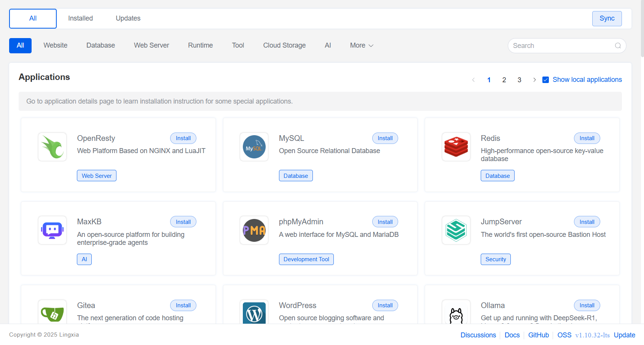Image resolution: width=644 pixels, height=345 pixels.
Task: Go to next page with right chevron
Action: (x=534, y=80)
